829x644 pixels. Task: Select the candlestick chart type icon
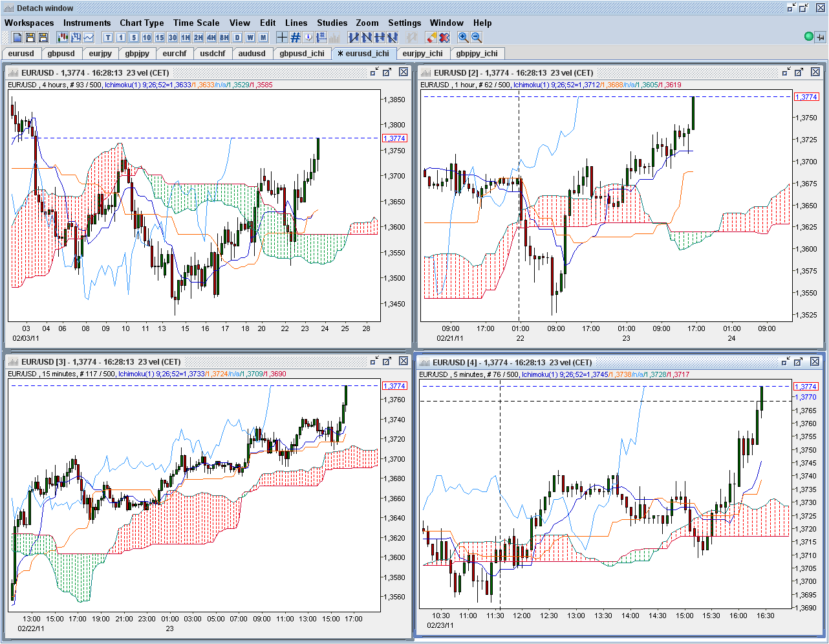coord(63,38)
